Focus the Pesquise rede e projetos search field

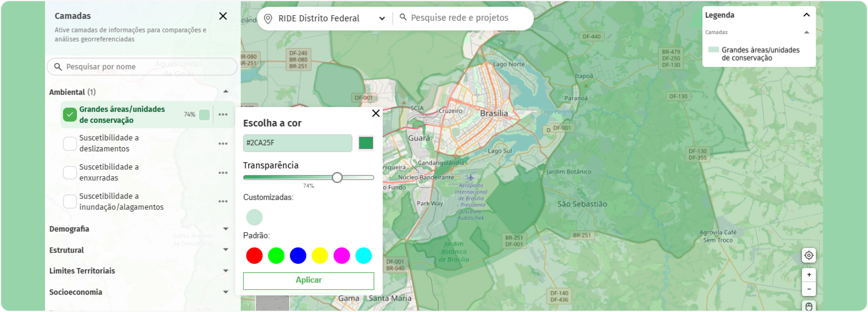(x=460, y=18)
